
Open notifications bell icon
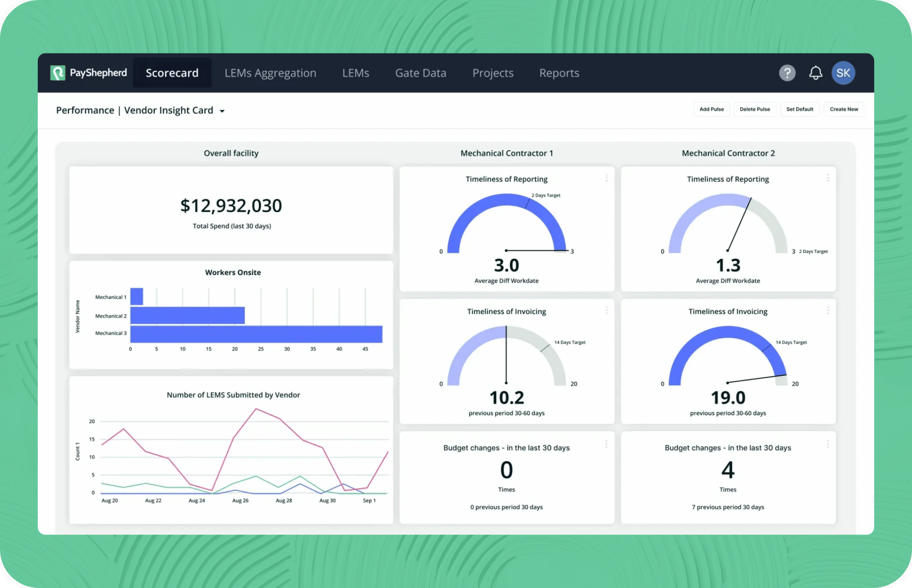pyautogui.click(x=815, y=73)
